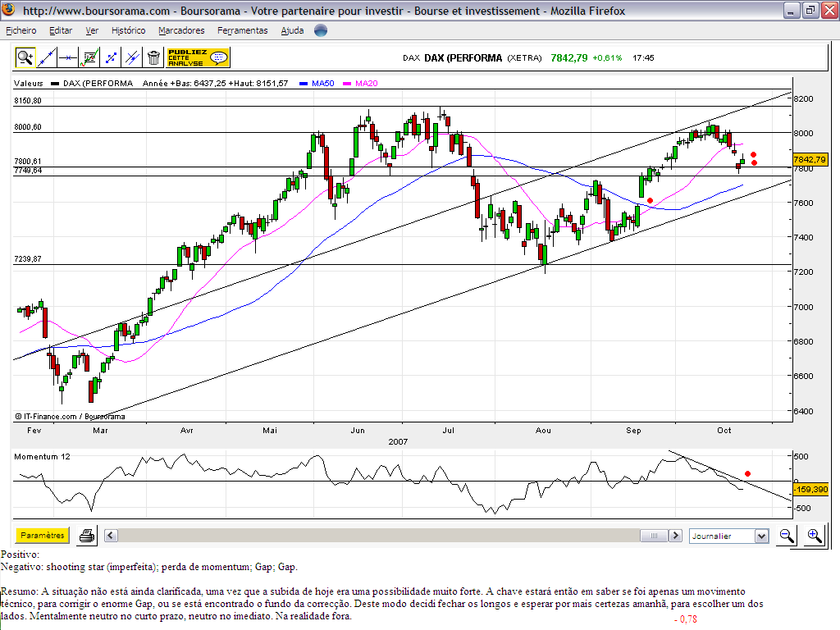Click the black DAX legend swatch
Image resolution: width=840 pixels, height=630 pixels.
tap(55, 84)
